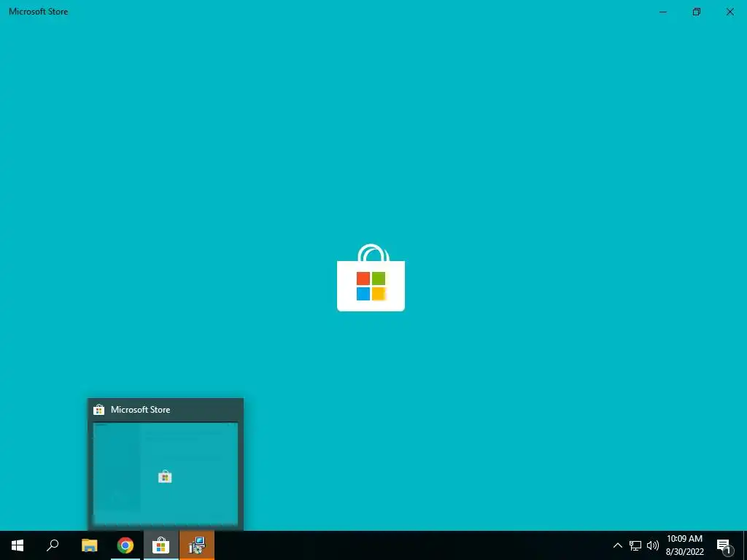Open network status tray icon

coord(635,545)
